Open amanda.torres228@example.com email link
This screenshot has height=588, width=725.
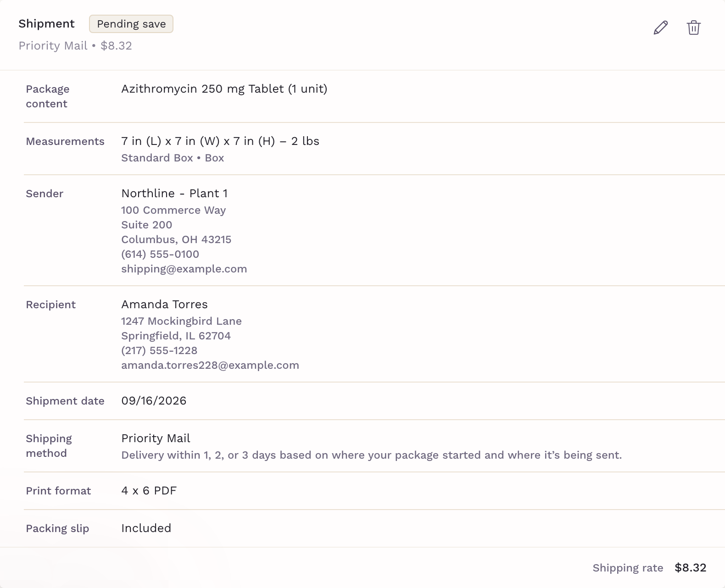tap(210, 365)
